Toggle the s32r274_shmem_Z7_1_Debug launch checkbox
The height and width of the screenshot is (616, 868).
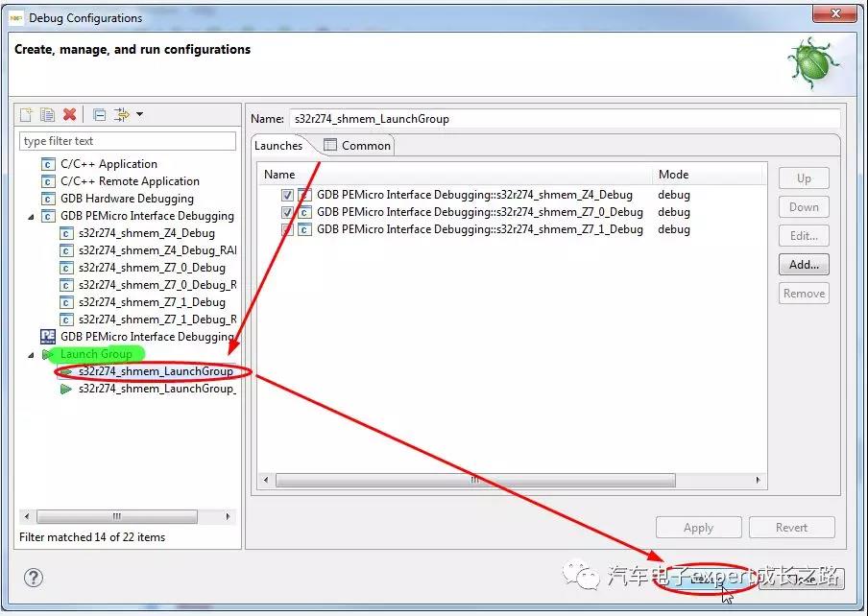[x=287, y=229]
